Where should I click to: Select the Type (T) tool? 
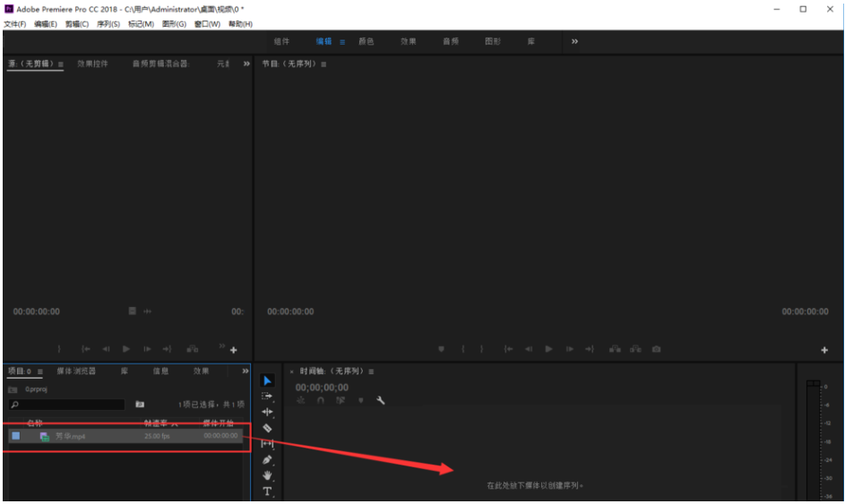(267, 491)
